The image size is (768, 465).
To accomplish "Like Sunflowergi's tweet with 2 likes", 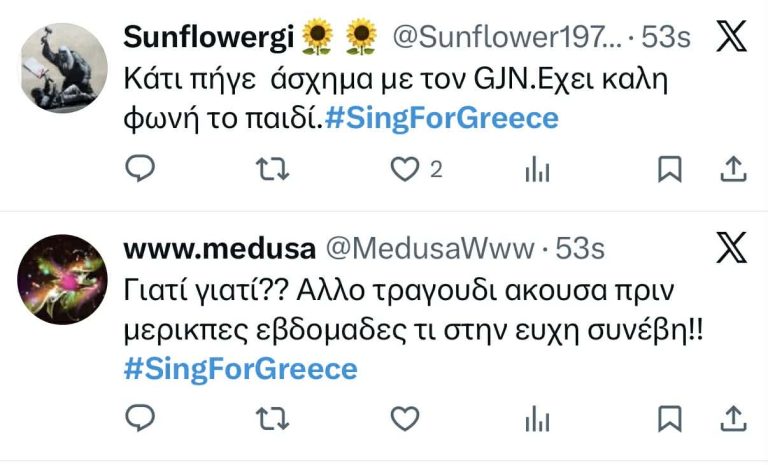I will tap(404, 170).
